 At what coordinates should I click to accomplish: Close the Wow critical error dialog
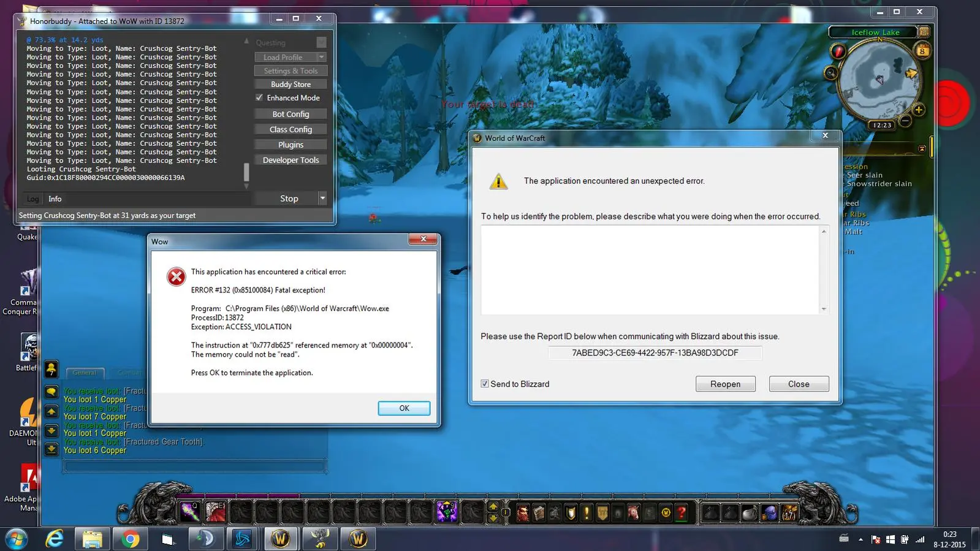pyautogui.click(x=423, y=239)
